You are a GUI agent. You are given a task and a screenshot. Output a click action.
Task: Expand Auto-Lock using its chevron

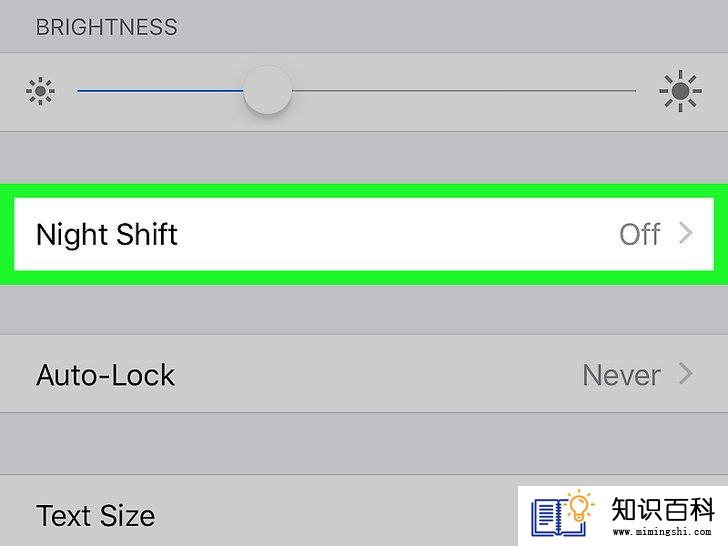pyautogui.click(x=686, y=374)
